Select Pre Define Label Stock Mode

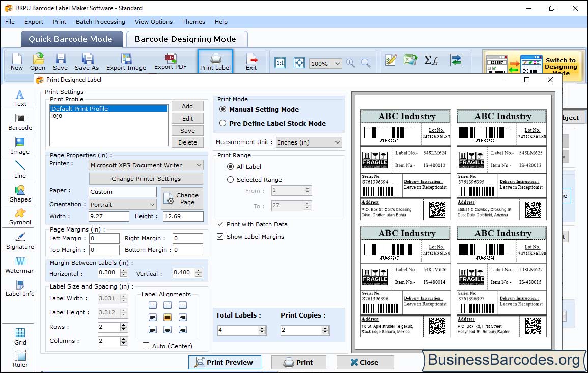pyautogui.click(x=223, y=123)
